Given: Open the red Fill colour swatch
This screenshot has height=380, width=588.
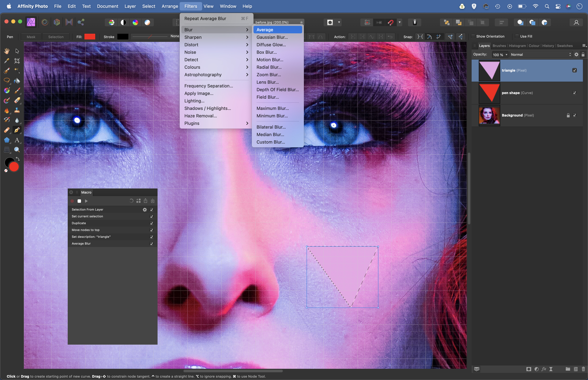Looking at the screenshot, I should click(x=90, y=37).
